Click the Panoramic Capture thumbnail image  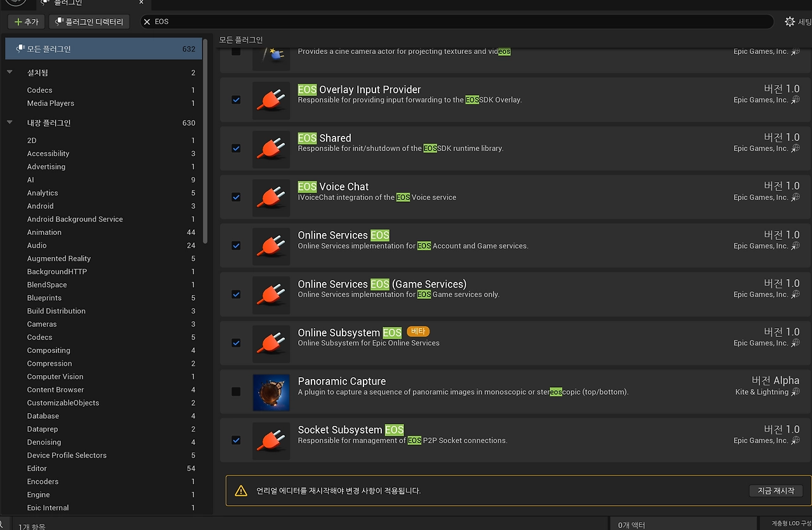271,392
